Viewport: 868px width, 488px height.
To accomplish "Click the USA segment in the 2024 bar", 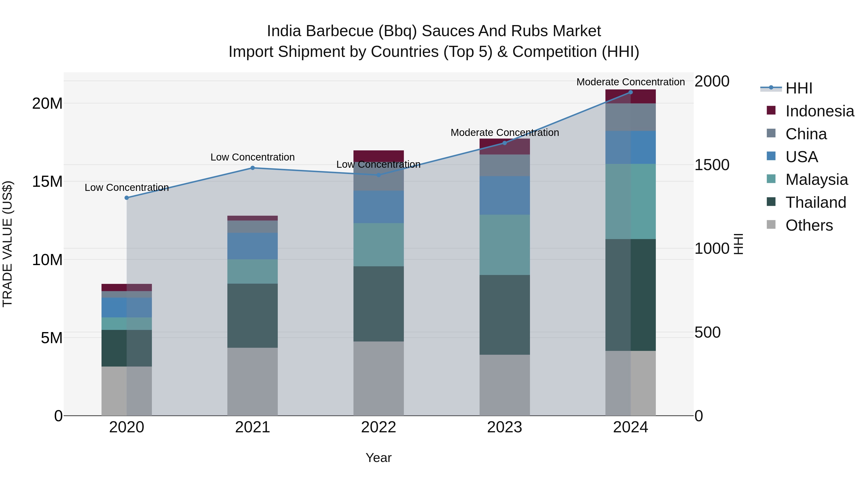I will click(631, 147).
